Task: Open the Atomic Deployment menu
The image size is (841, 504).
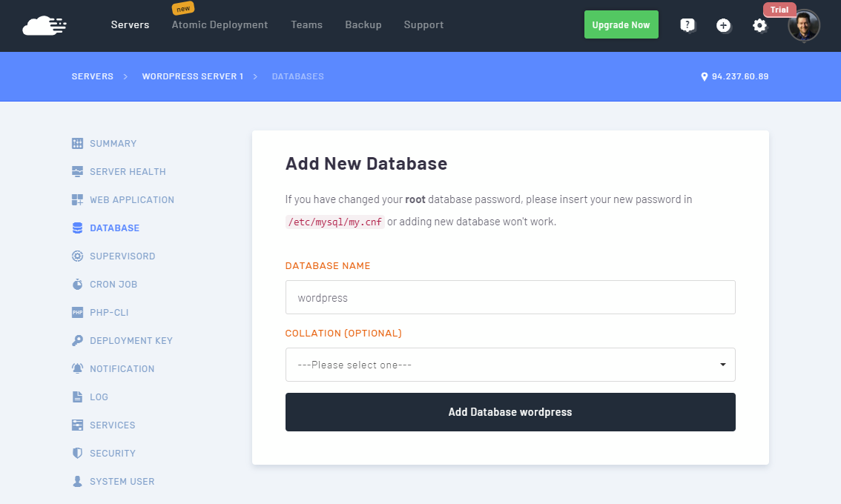Action: point(220,25)
